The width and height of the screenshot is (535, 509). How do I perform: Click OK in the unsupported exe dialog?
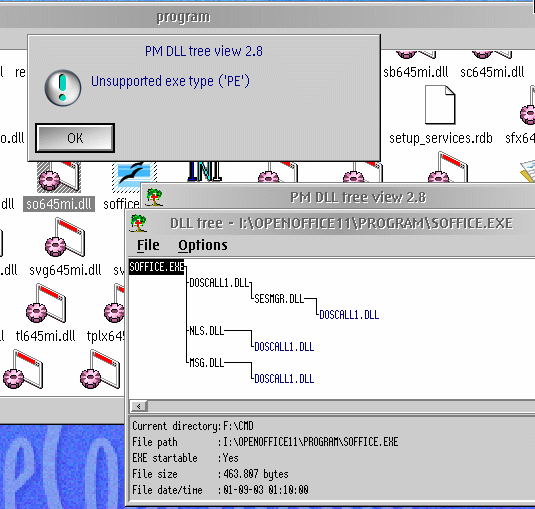(x=75, y=138)
